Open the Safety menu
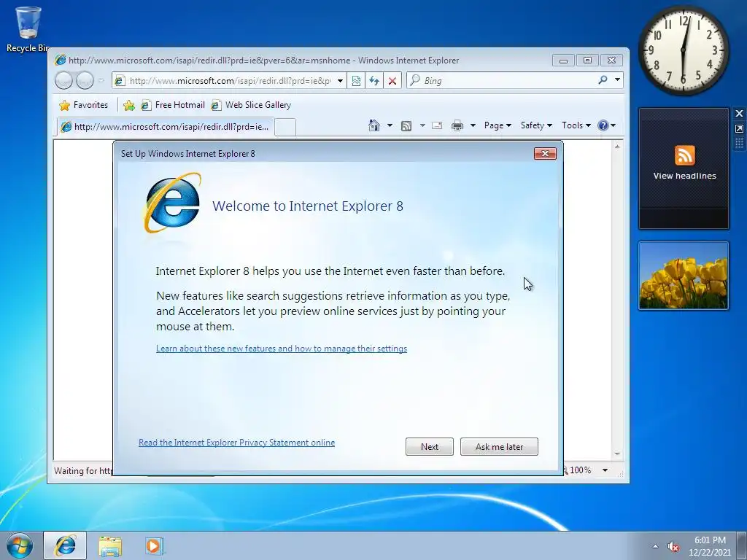Viewport: 747px width, 560px height. [536, 125]
